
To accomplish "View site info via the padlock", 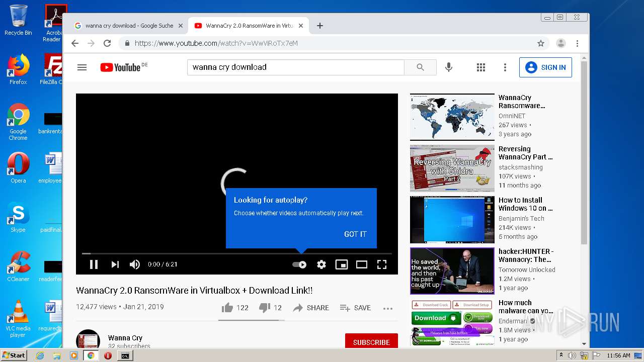I will (127, 43).
